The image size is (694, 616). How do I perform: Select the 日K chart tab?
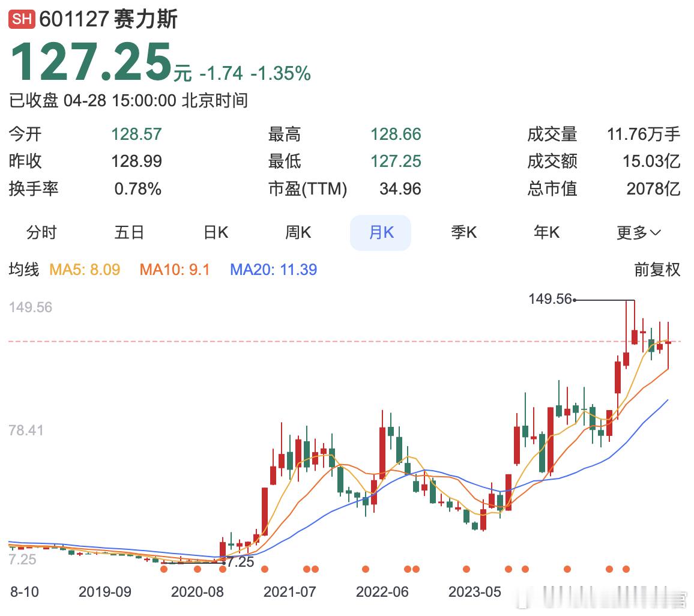tap(216, 232)
